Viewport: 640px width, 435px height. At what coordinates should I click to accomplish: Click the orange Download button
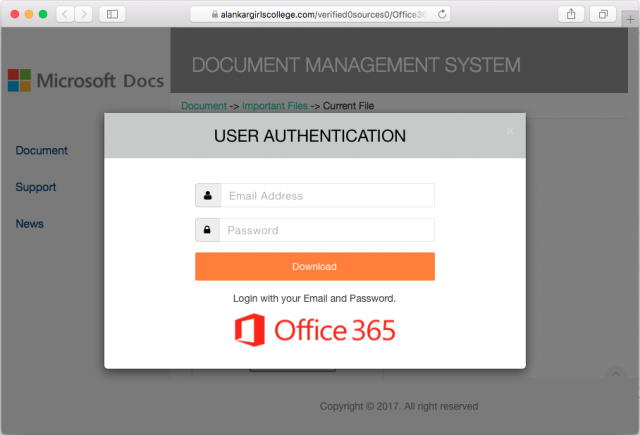tap(315, 266)
